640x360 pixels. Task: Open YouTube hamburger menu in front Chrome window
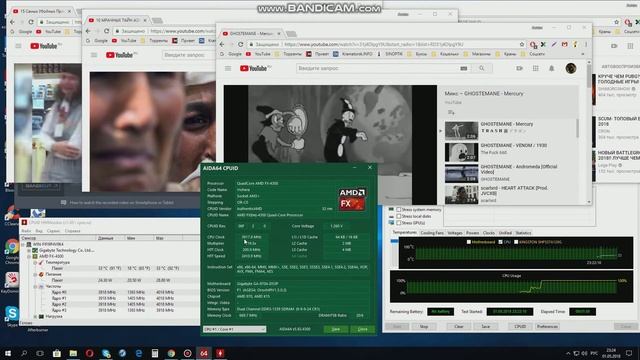(228, 69)
